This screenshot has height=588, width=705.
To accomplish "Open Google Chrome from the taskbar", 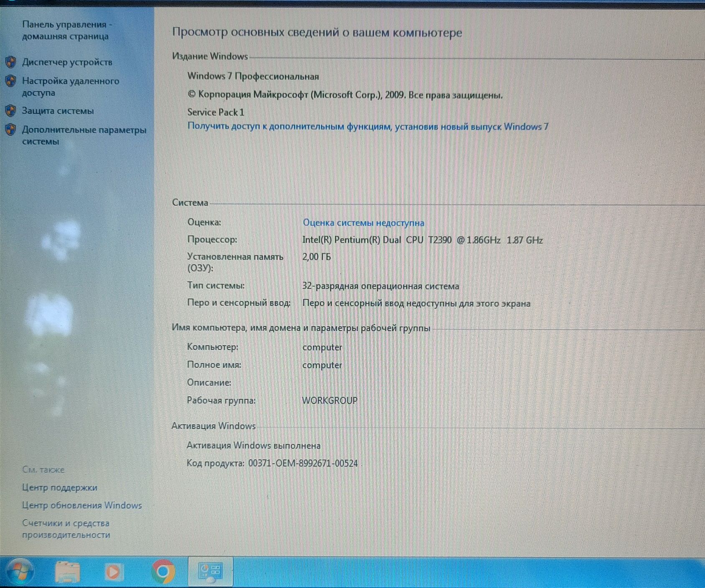I will (x=163, y=571).
